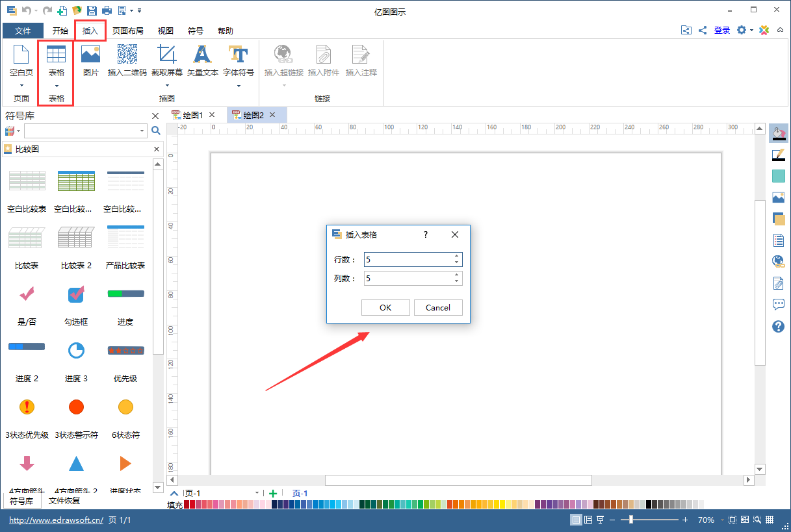This screenshot has width=791, height=532.
Task: Switch to the 绘图1 document tab
Action: 193,115
